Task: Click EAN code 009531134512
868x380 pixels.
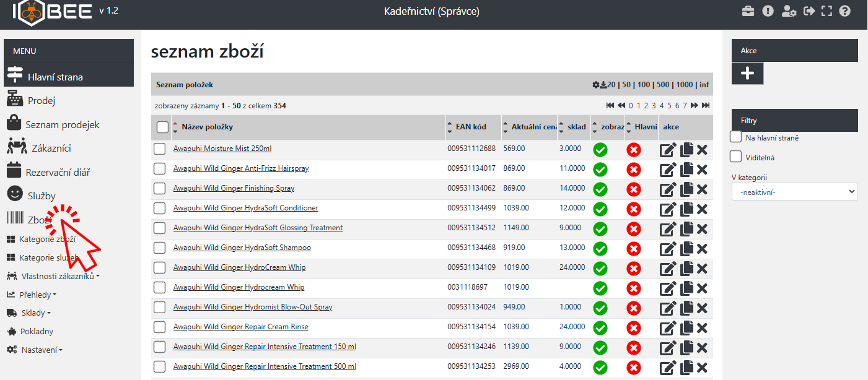Action: 471,228
